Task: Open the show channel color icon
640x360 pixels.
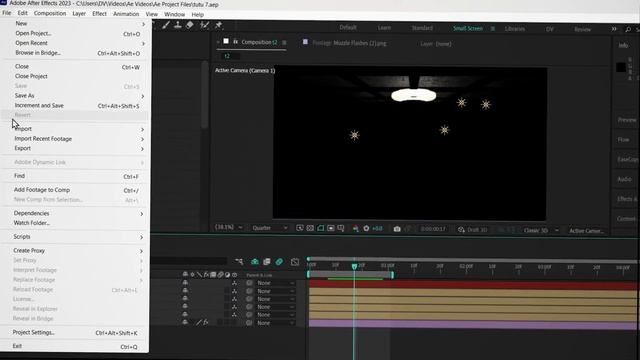Action: coord(356,229)
